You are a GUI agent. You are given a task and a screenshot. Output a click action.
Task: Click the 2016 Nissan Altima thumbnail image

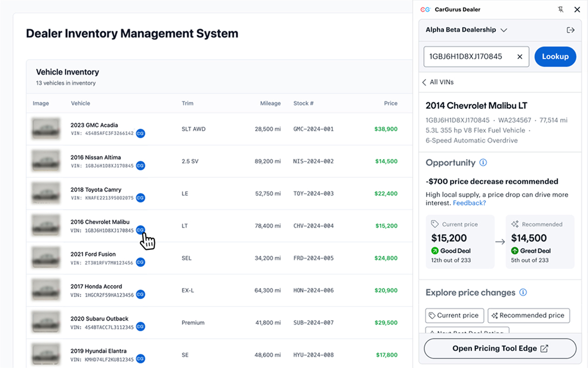tap(45, 161)
